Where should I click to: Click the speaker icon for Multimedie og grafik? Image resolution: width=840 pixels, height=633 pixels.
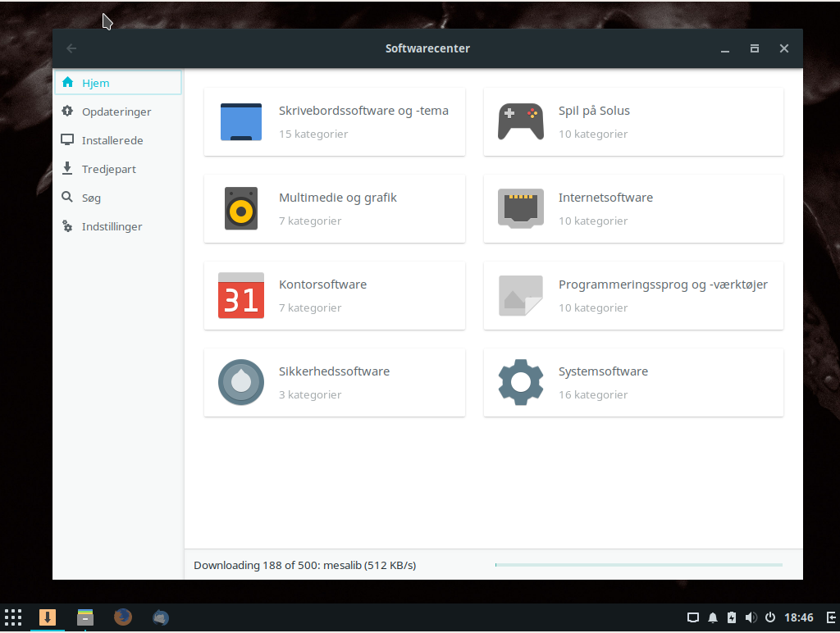tap(241, 208)
